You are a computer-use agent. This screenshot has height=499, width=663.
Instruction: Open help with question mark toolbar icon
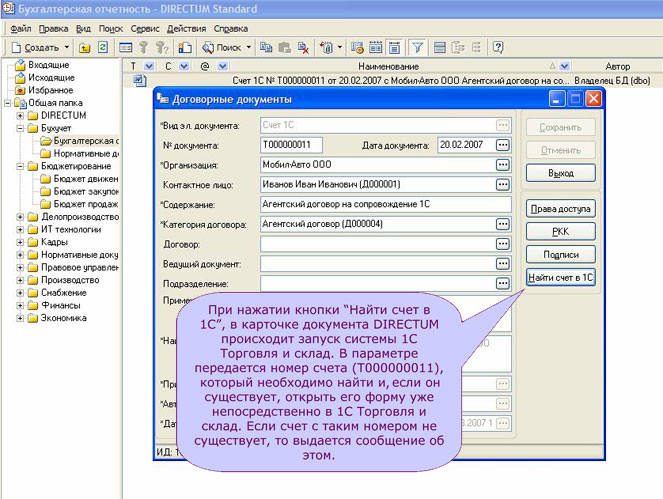[498, 47]
